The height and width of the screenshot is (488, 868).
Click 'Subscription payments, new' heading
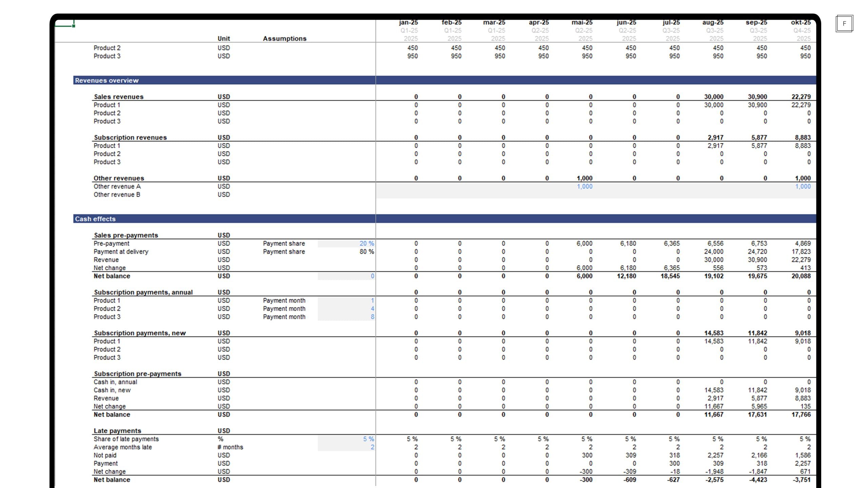tap(140, 333)
